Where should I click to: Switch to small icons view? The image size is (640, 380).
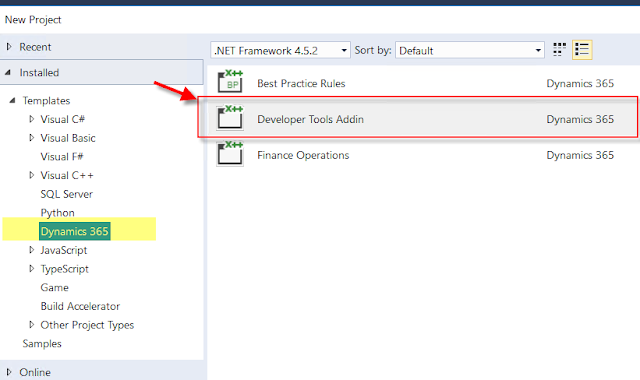[559, 50]
